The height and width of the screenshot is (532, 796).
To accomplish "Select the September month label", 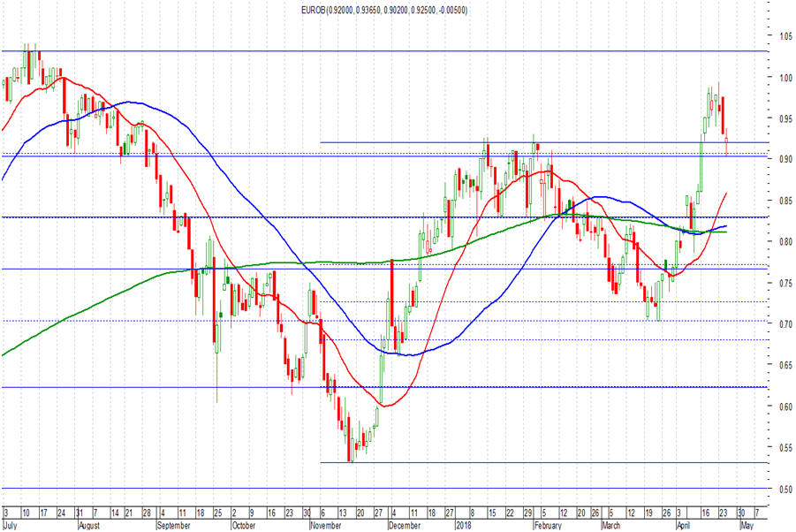I will pos(174,526).
